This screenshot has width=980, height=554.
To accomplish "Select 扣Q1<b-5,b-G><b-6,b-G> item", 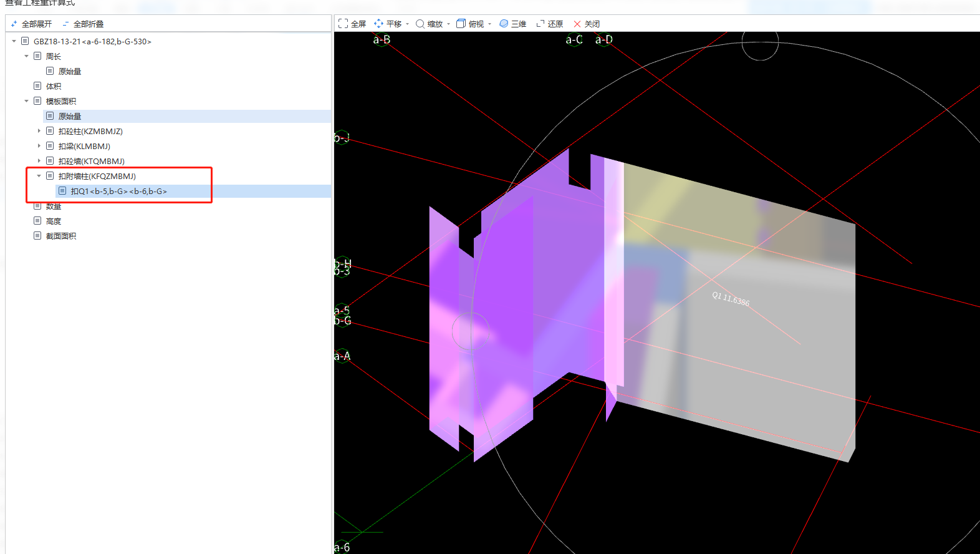I will (x=118, y=191).
